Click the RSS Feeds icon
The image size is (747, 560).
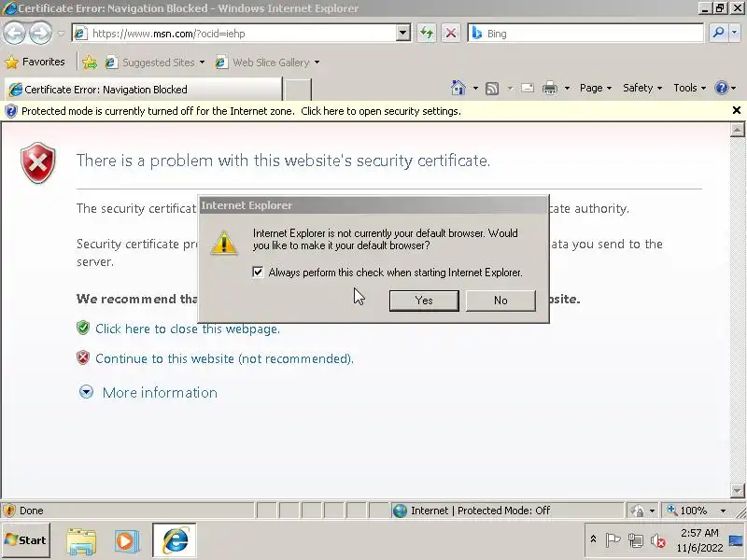(492, 88)
